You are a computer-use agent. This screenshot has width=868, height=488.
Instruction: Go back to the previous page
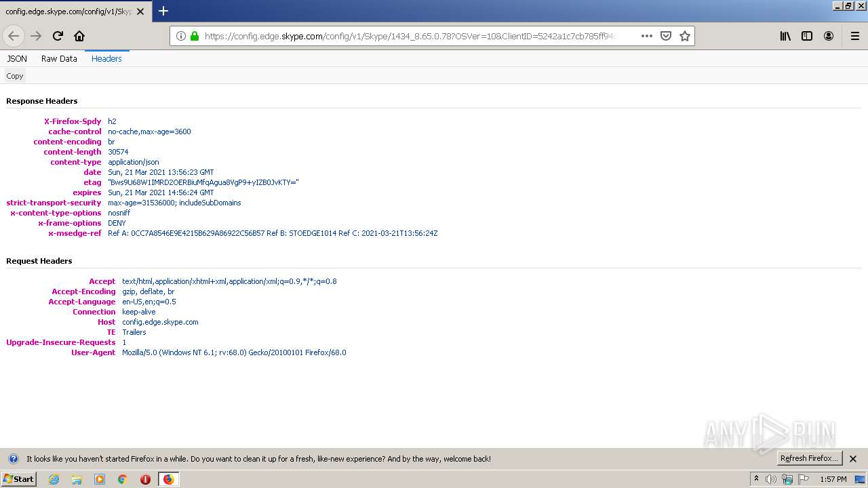14,36
